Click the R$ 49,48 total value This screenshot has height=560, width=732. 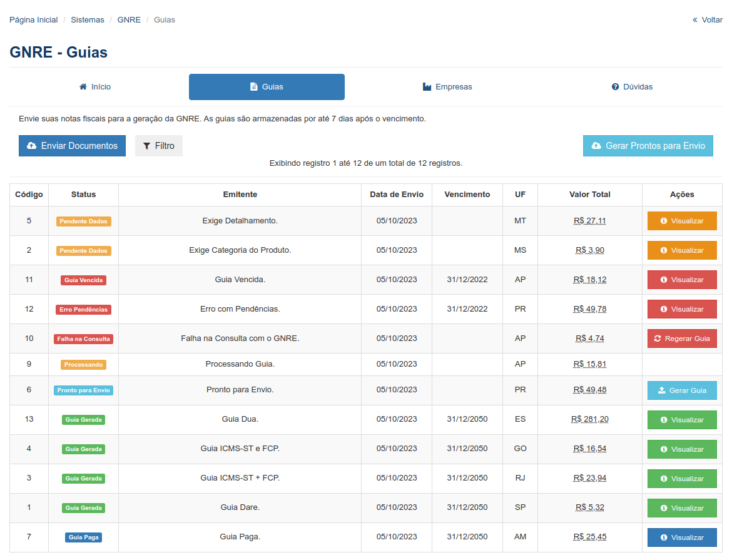coord(589,390)
